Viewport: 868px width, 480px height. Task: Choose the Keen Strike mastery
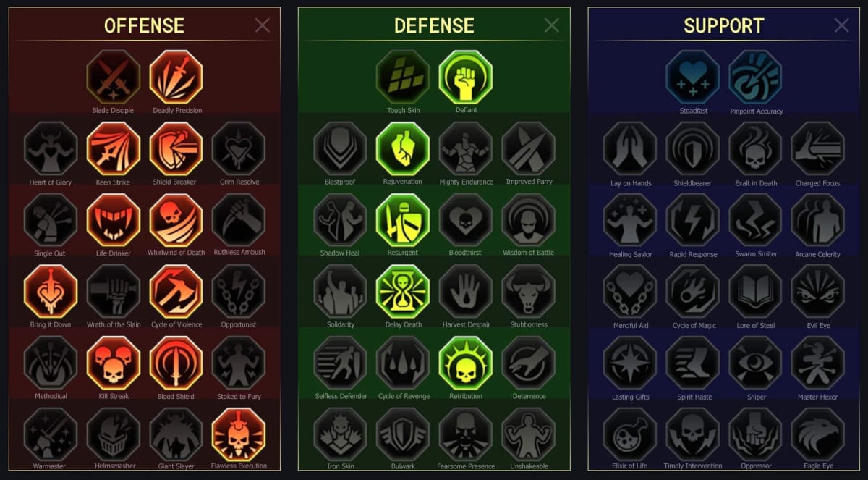pyautogui.click(x=113, y=148)
